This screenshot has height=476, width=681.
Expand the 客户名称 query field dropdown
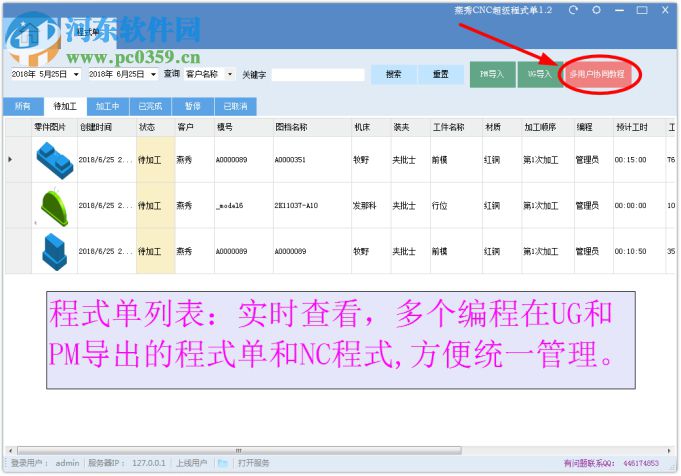[x=230, y=74]
